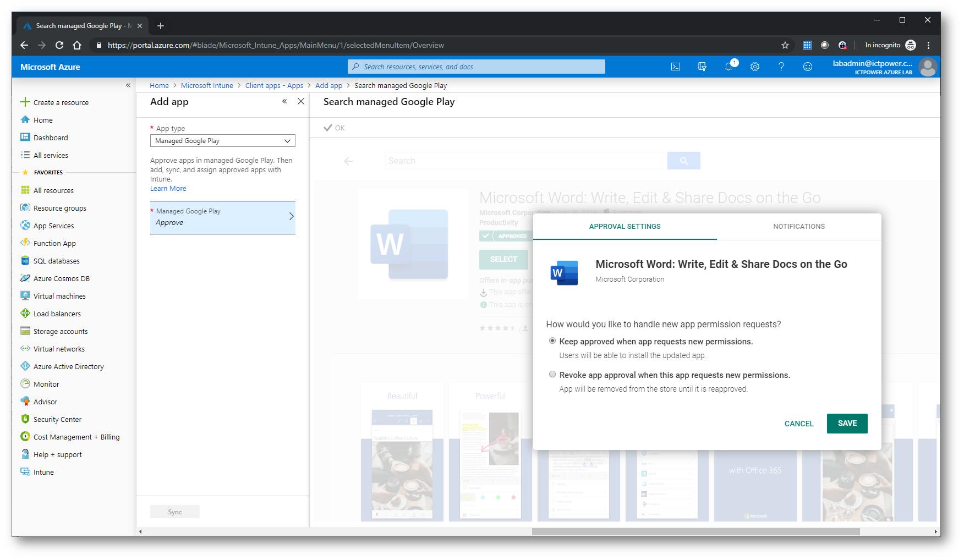The height and width of the screenshot is (560, 964).
Task: Open Virtual networks in sidebar
Action: 59,349
